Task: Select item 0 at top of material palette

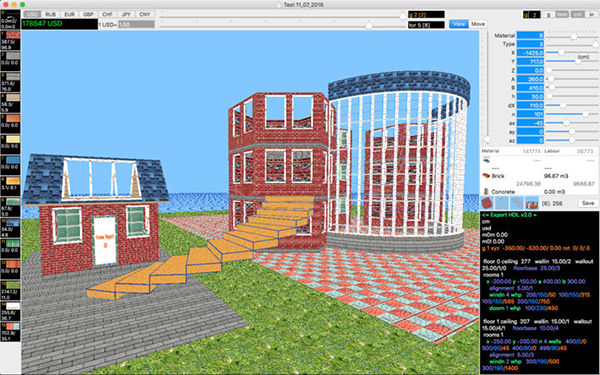Action: (10, 20)
